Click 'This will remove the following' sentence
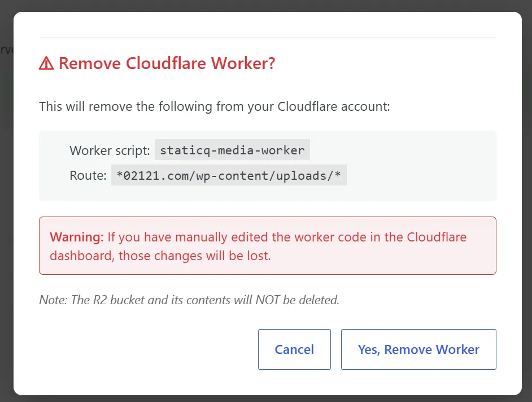The image size is (532, 402). (215, 107)
